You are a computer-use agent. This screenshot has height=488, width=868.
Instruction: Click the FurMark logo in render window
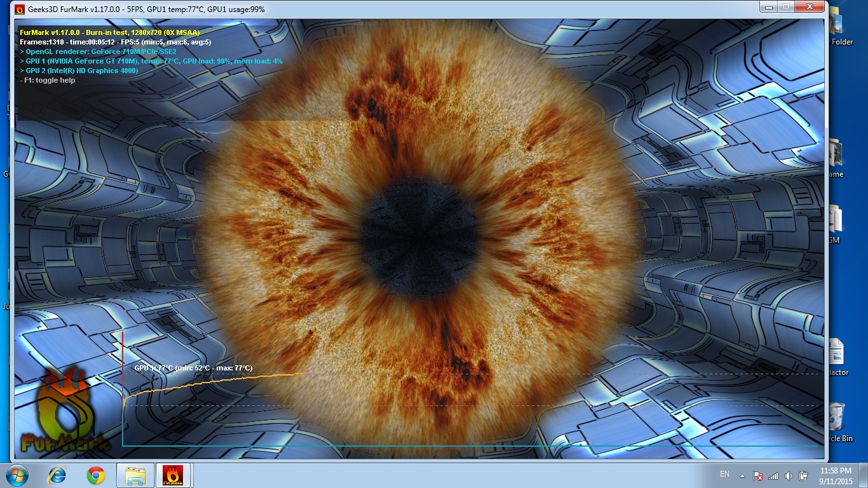[65, 410]
